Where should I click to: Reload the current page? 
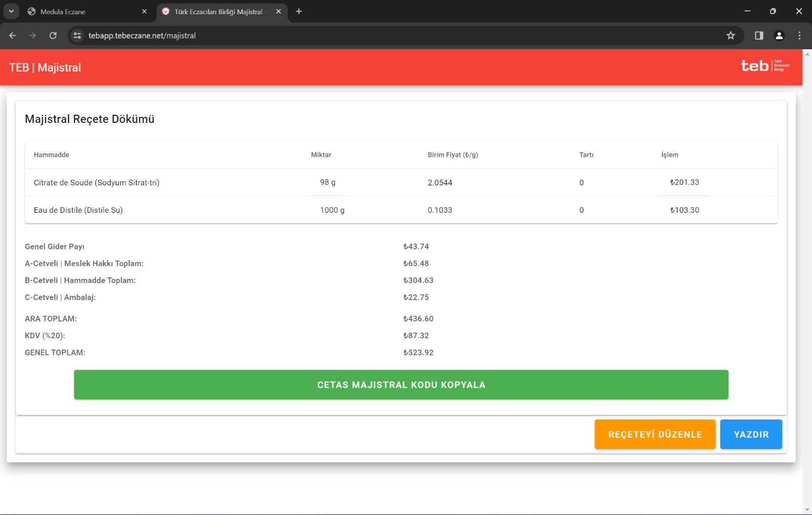tap(53, 36)
